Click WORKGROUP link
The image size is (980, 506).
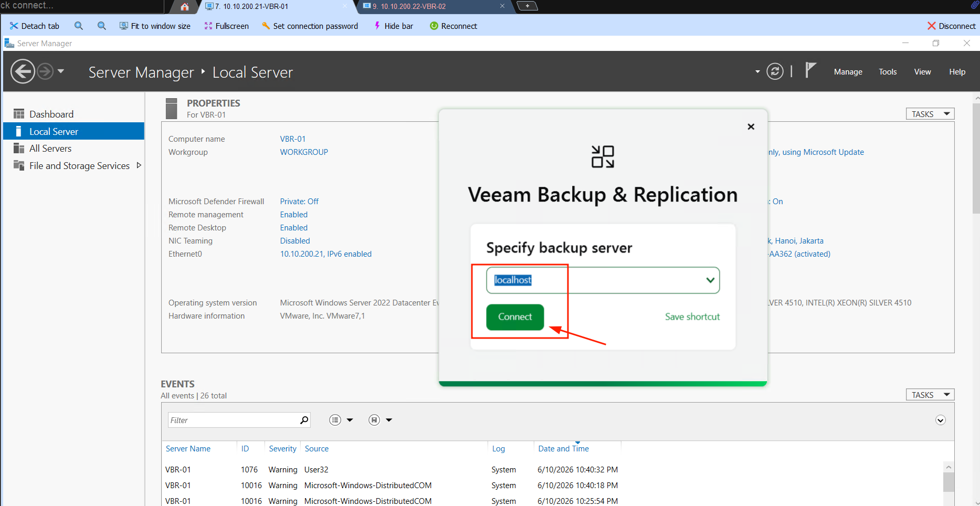304,152
